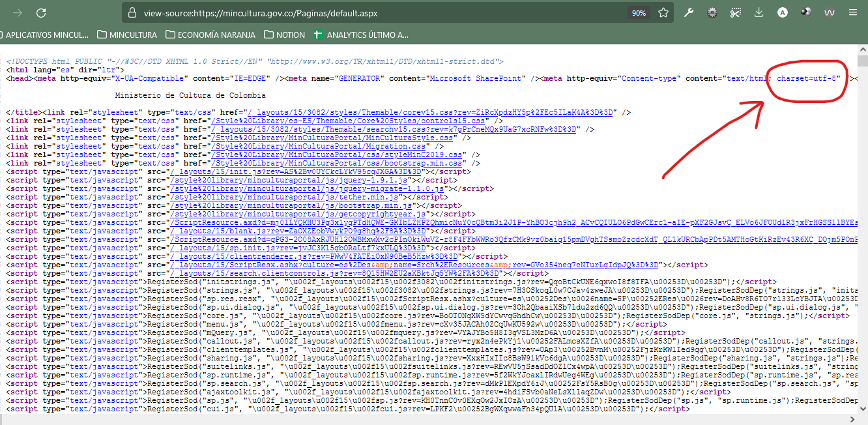Viewport: 868px width, 425px height.
Task: Open the searchv15.css stylesheet link
Action: [x=394, y=129]
